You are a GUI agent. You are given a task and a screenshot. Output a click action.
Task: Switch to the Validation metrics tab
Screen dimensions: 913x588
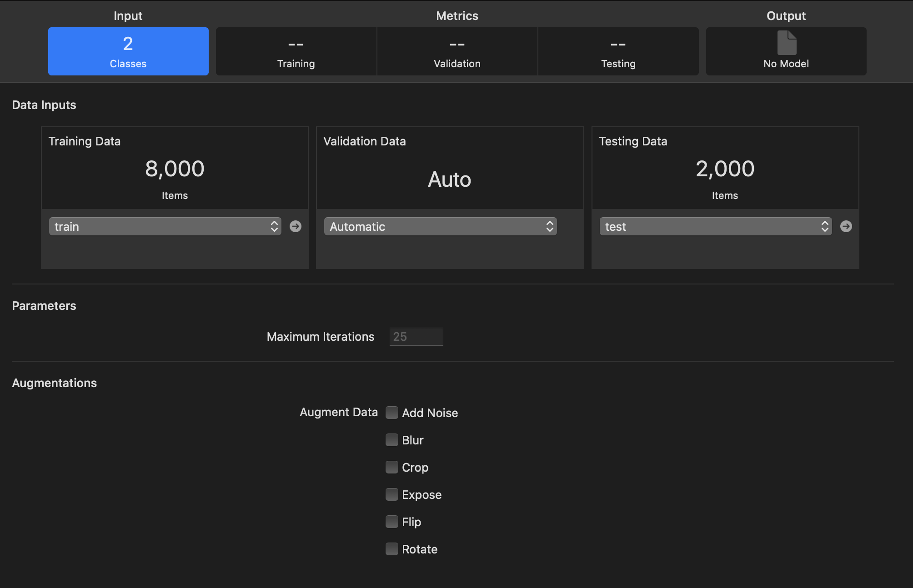457,51
